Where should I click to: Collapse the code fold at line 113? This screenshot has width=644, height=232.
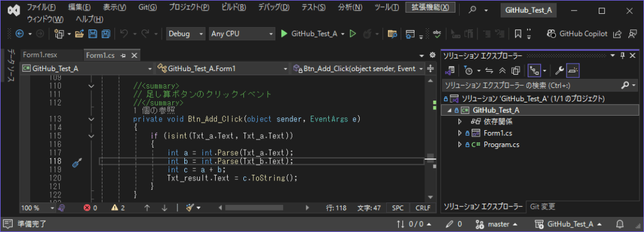click(x=91, y=119)
